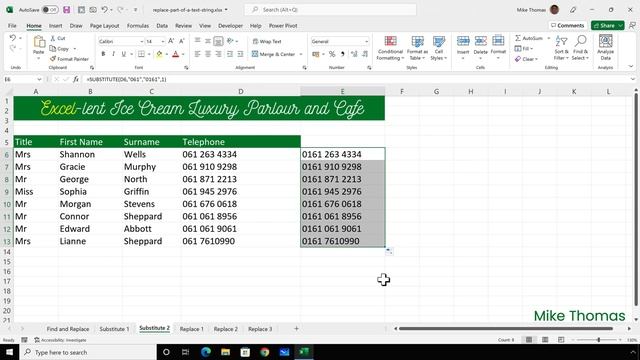Expand the Merge & Center dropdown arrow
The image size is (640, 360).
click(x=301, y=54)
